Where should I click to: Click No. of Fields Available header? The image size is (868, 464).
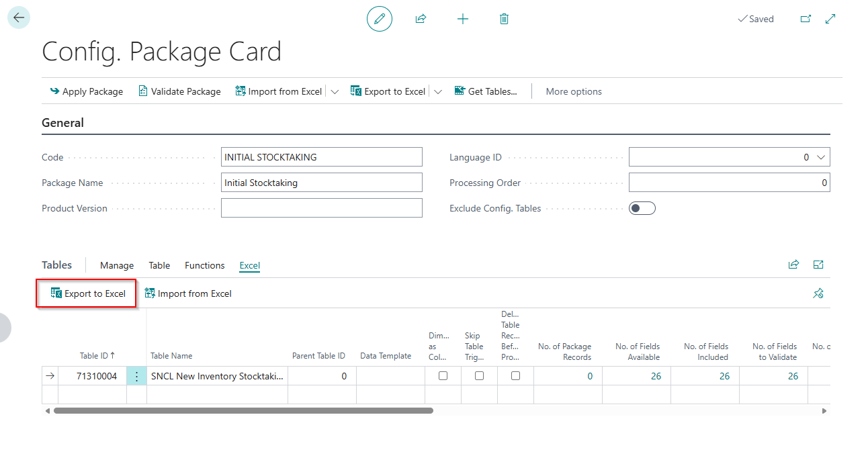coord(638,351)
